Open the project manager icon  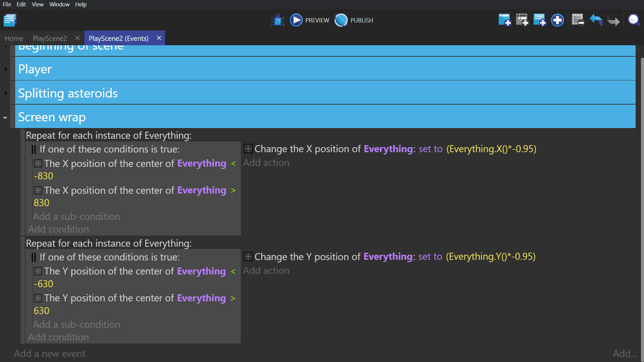tap(10, 20)
